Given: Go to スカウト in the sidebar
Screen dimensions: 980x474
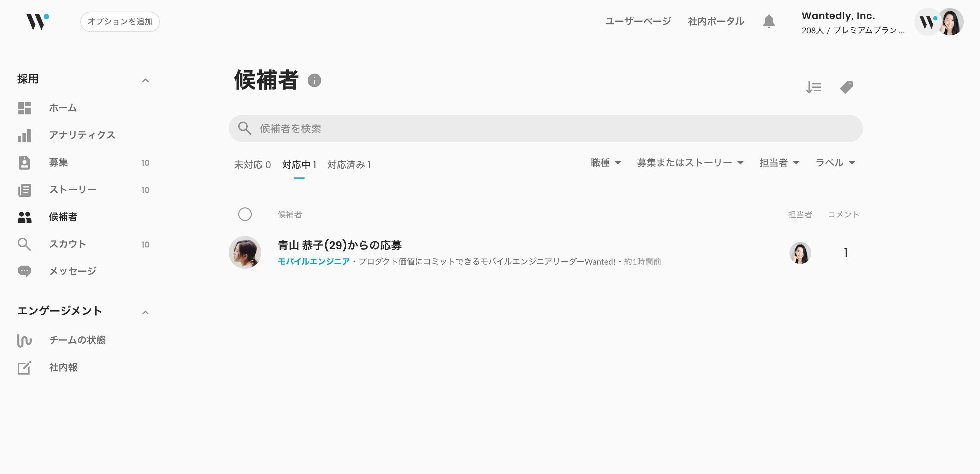Looking at the screenshot, I should pos(67,244).
